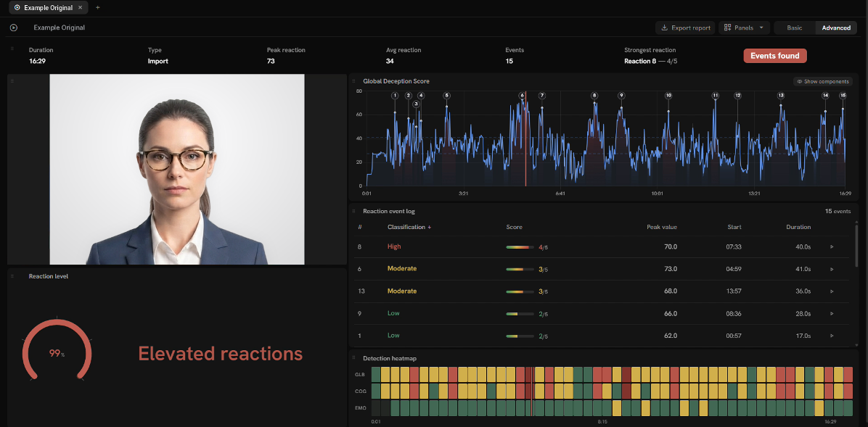Screen dimensions: 868x427
Task: Play reaction 1 using its row arrow
Action: tap(832, 336)
